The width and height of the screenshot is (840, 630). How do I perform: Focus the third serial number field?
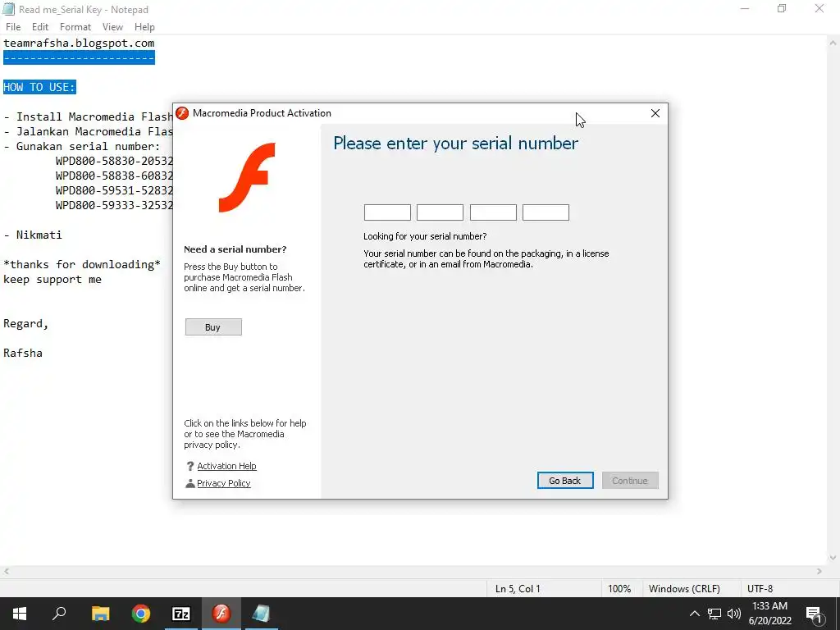pyautogui.click(x=493, y=212)
